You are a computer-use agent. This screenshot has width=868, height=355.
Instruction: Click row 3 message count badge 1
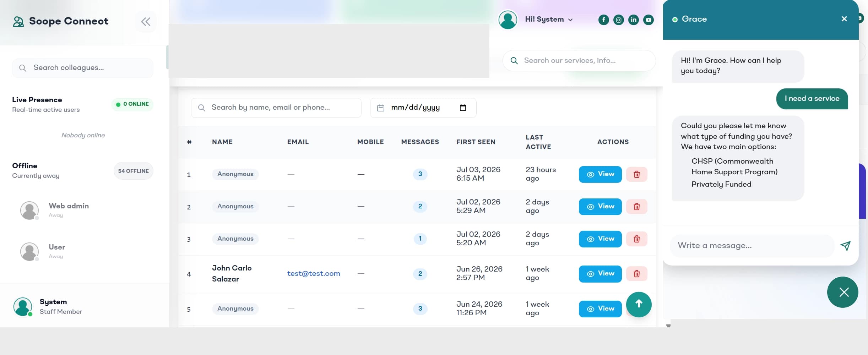click(x=420, y=239)
